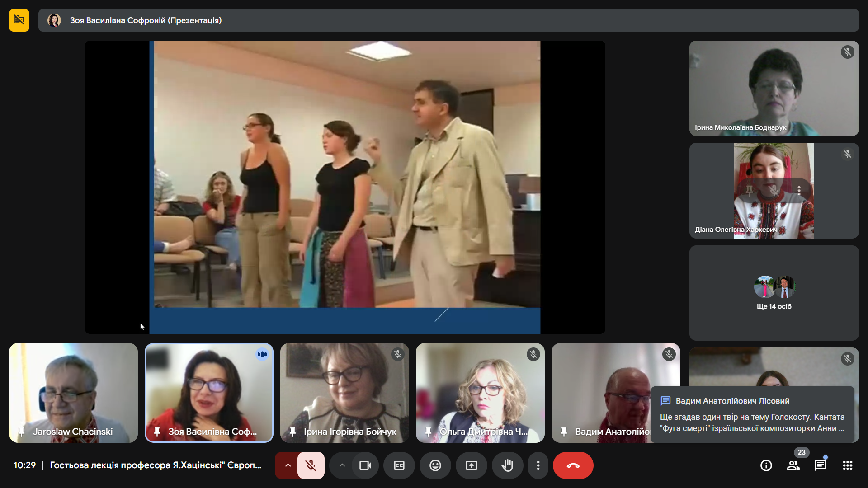Start presenting your screen
This screenshot has height=488, width=868.
tap(472, 465)
